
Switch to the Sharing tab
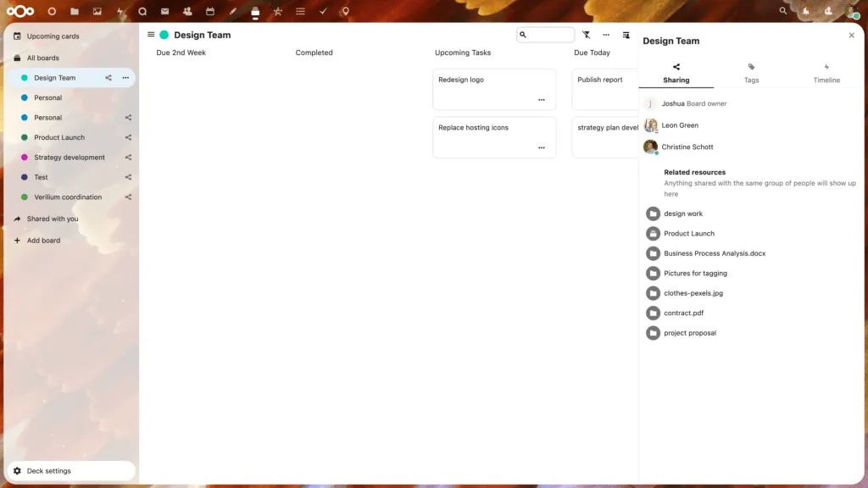[x=676, y=73]
